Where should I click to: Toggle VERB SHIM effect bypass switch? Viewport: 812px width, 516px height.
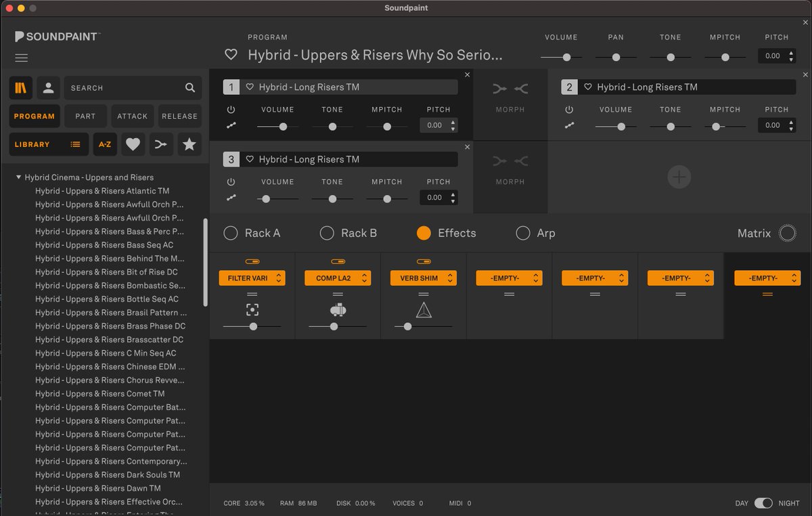(x=424, y=261)
